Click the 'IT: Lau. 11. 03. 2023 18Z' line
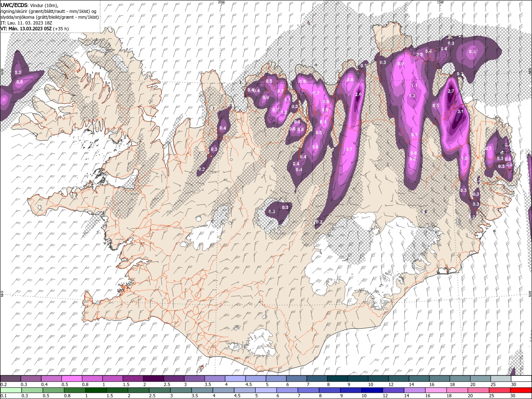Image resolution: width=532 pixels, height=399 pixels. click(26, 22)
